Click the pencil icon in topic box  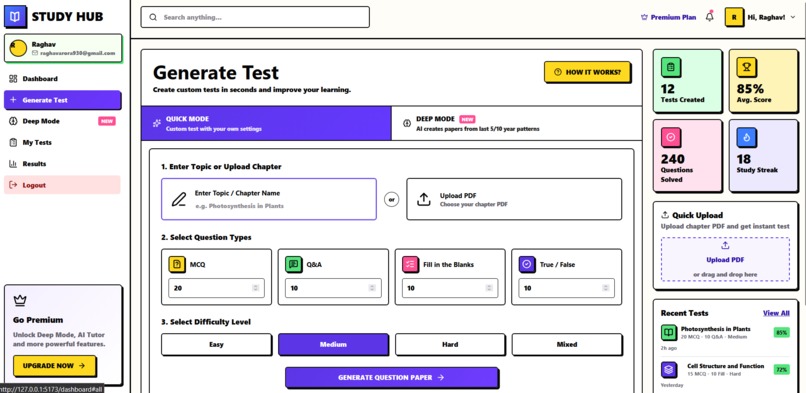click(179, 199)
